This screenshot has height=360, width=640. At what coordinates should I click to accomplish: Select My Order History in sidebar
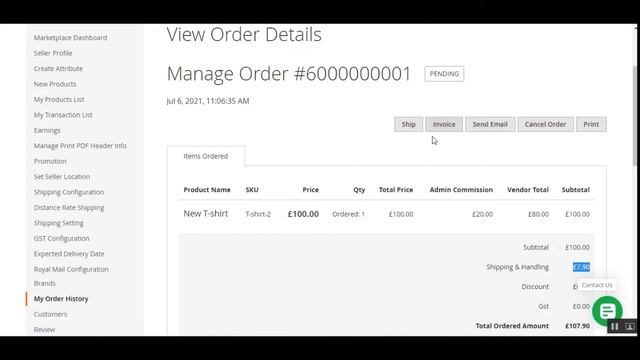61,299
